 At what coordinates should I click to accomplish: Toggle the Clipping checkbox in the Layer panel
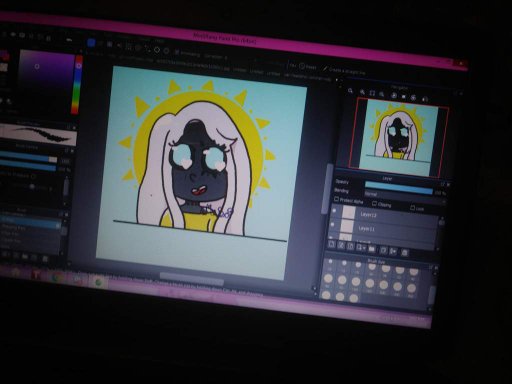tap(374, 203)
